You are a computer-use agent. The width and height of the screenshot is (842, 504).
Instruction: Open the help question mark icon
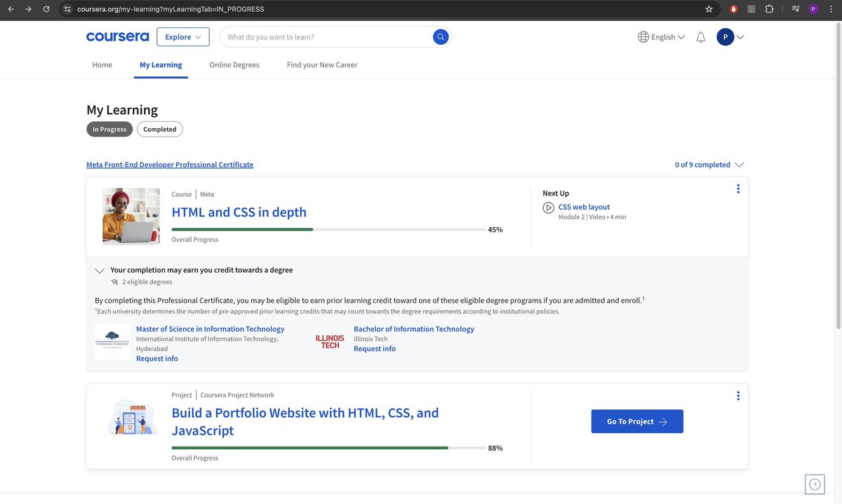pyautogui.click(x=813, y=484)
